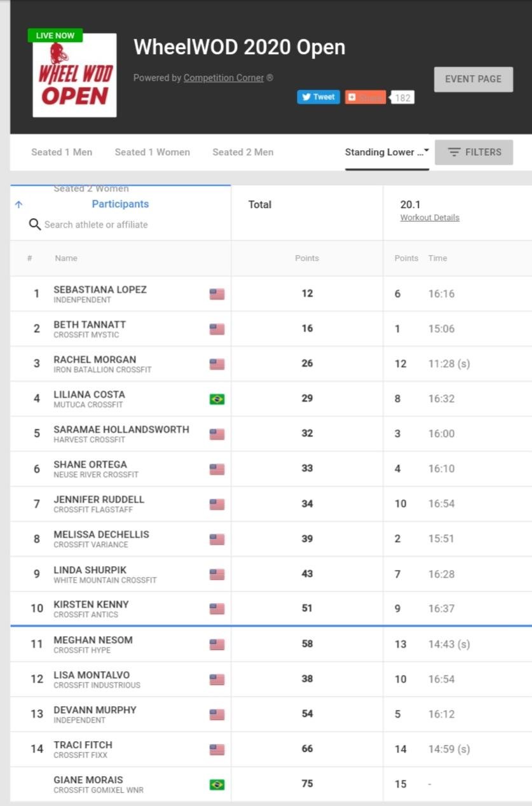Click the orange share plus button
The height and width of the screenshot is (806, 532).
point(365,97)
